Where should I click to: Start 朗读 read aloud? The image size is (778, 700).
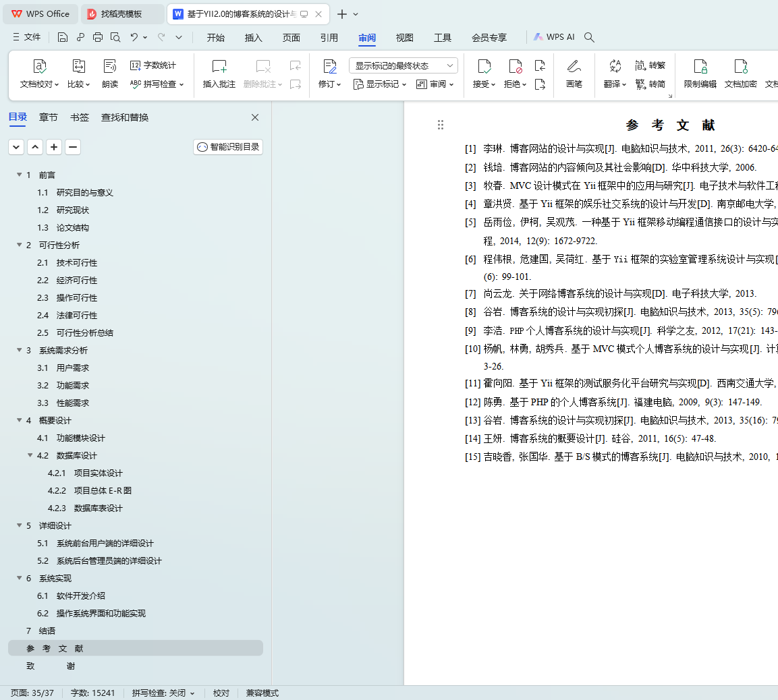click(x=110, y=74)
